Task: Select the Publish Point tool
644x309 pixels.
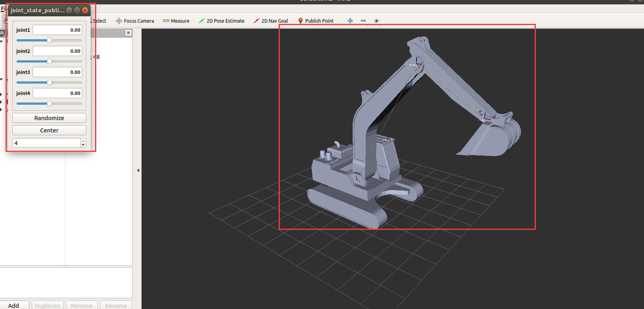Action: click(316, 21)
